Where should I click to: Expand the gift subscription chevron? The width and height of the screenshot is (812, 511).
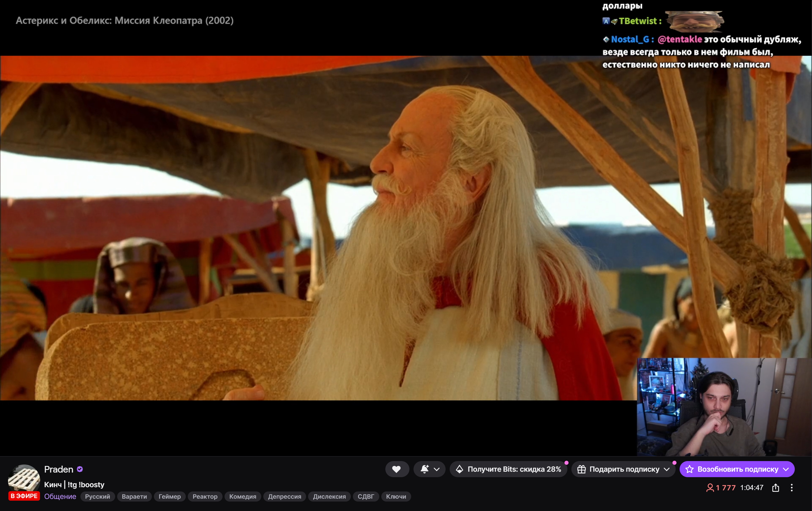click(x=667, y=469)
